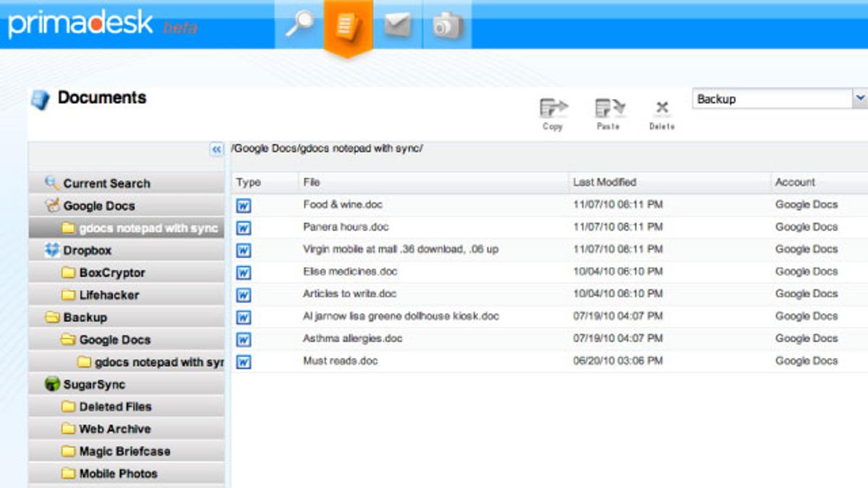Select the Must reads.doc file

click(x=340, y=361)
